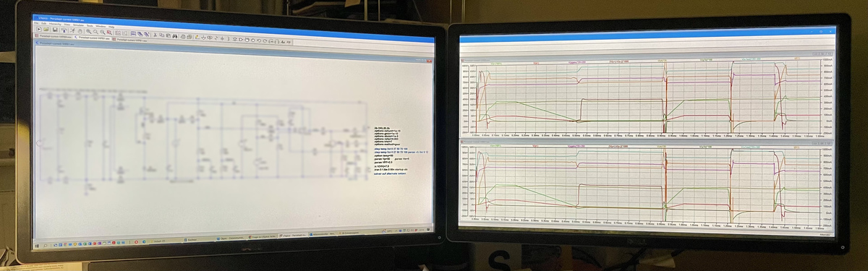868x271 pixels.
Task: Open the Edit menu
Action: click(44, 23)
